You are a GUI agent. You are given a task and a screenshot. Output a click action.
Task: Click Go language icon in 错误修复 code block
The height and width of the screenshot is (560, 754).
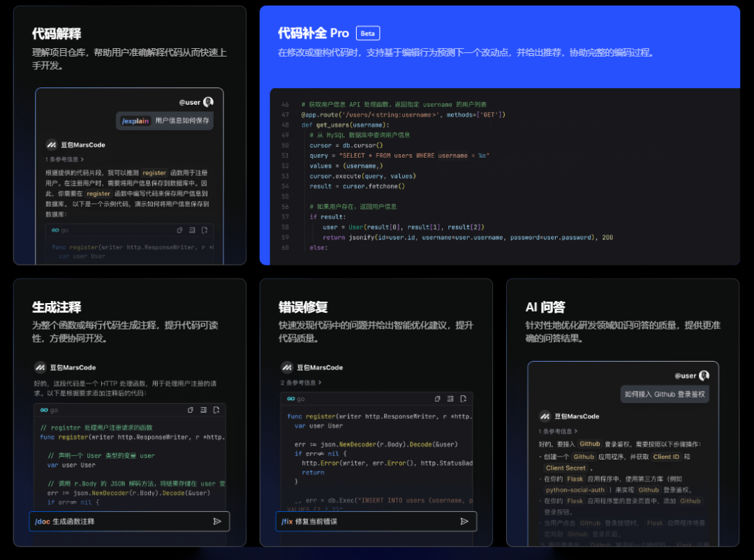point(291,398)
